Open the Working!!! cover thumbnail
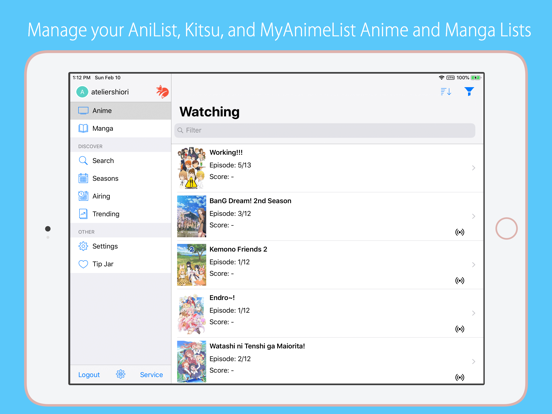Image resolution: width=552 pixels, height=414 pixels. (x=192, y=168)
